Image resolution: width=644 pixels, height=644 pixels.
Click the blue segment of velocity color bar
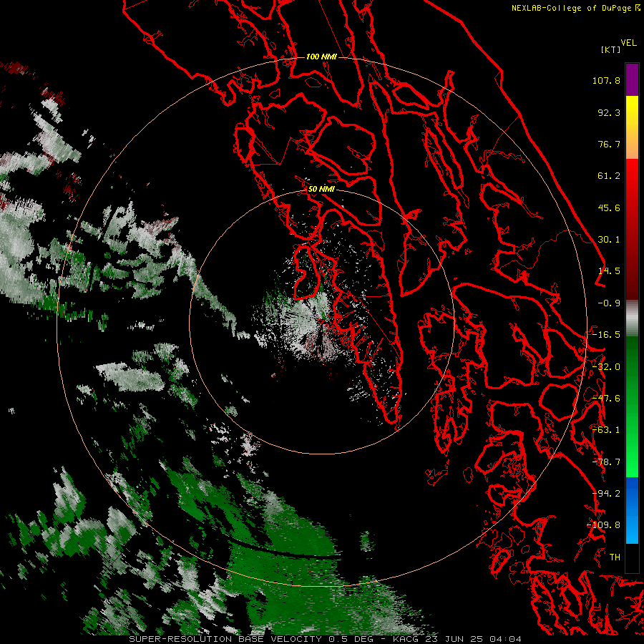pos(632,510)
